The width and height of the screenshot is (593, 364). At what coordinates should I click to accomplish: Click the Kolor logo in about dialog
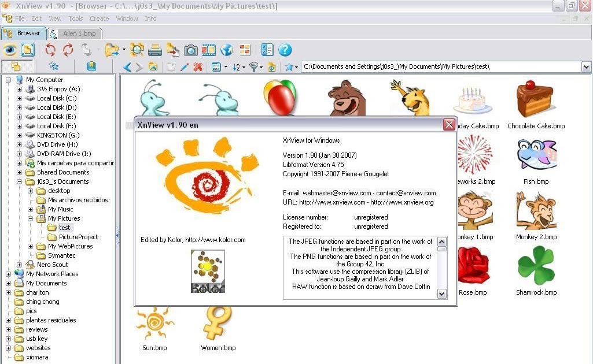tap(208, 271)
